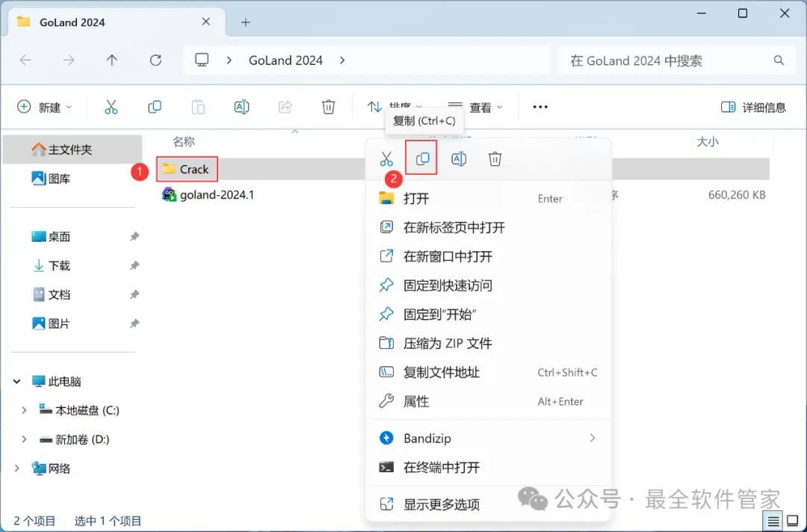Image resolution: width=807 pixels, height=532 pixels.
Task: Click the This PC monitor icon in the address bar
Action: pyautogui.click(x=202, y=61)
